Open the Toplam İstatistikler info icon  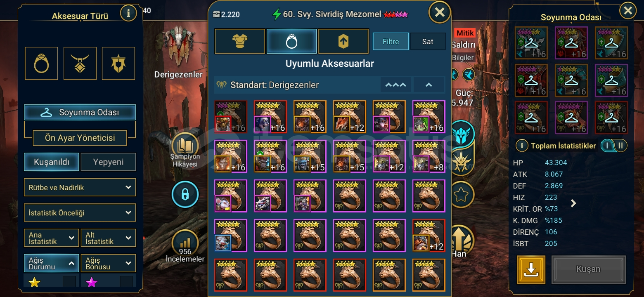pos(522,146)
